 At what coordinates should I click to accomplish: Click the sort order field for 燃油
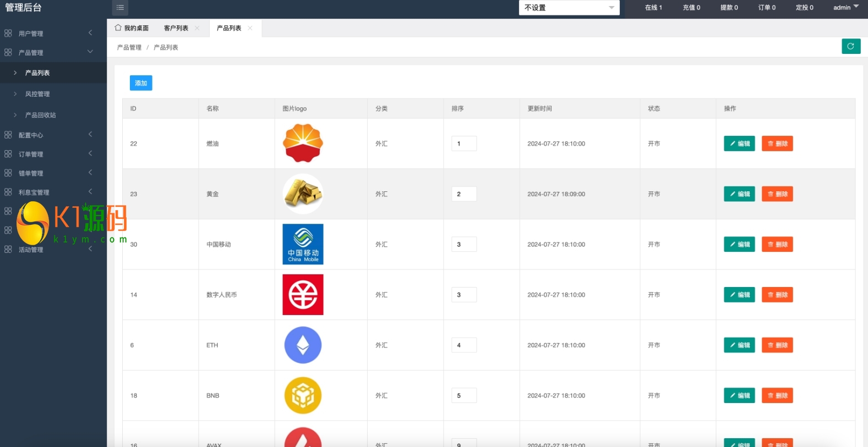coord(464,144)
